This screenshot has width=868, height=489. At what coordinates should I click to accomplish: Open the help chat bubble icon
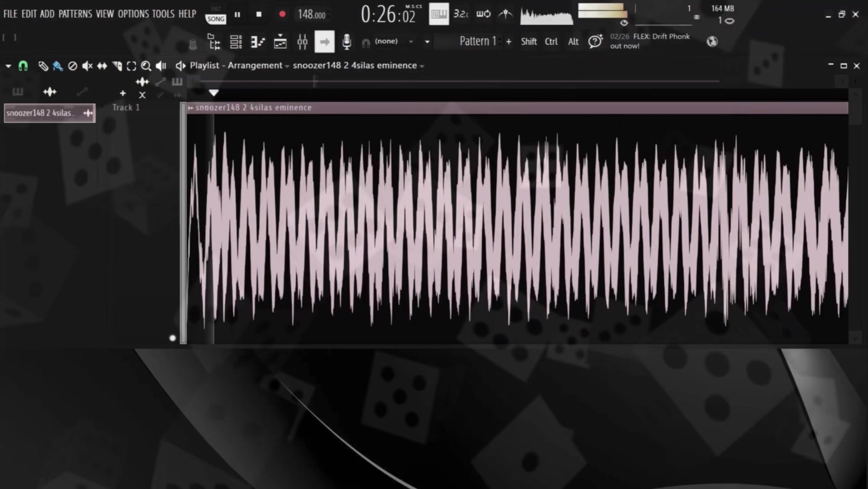596,41
